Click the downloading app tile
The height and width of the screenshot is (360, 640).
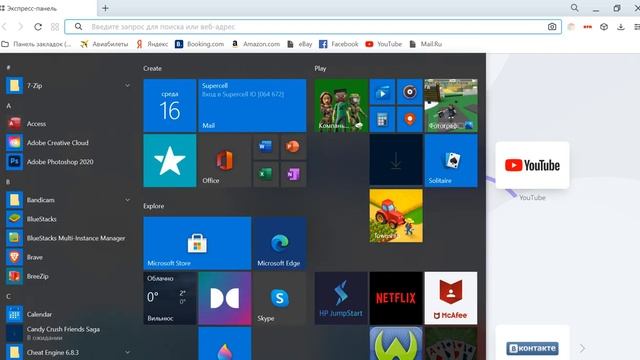click(x=396, y=161)
